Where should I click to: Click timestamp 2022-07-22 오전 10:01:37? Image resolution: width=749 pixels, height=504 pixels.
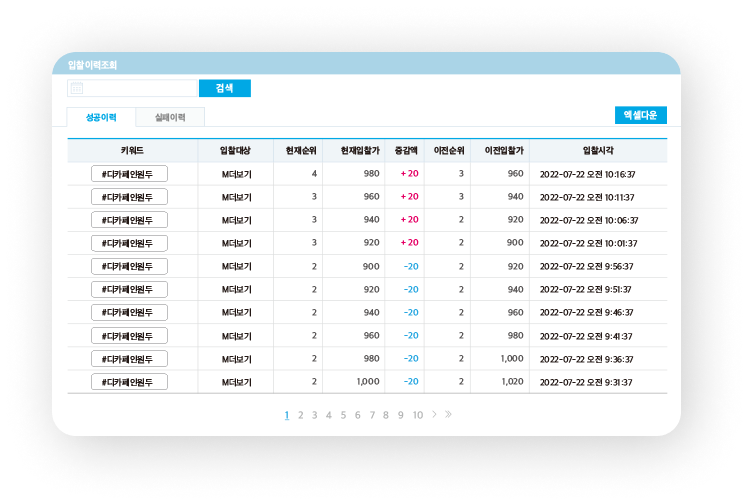click(588, 243)
